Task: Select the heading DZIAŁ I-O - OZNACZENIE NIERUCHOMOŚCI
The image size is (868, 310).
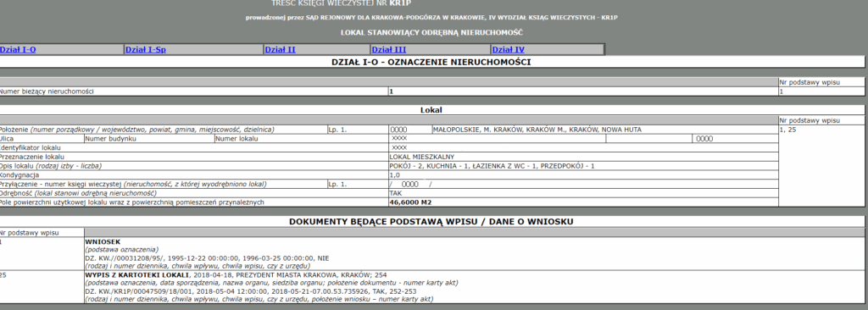Action: point(431,62)
